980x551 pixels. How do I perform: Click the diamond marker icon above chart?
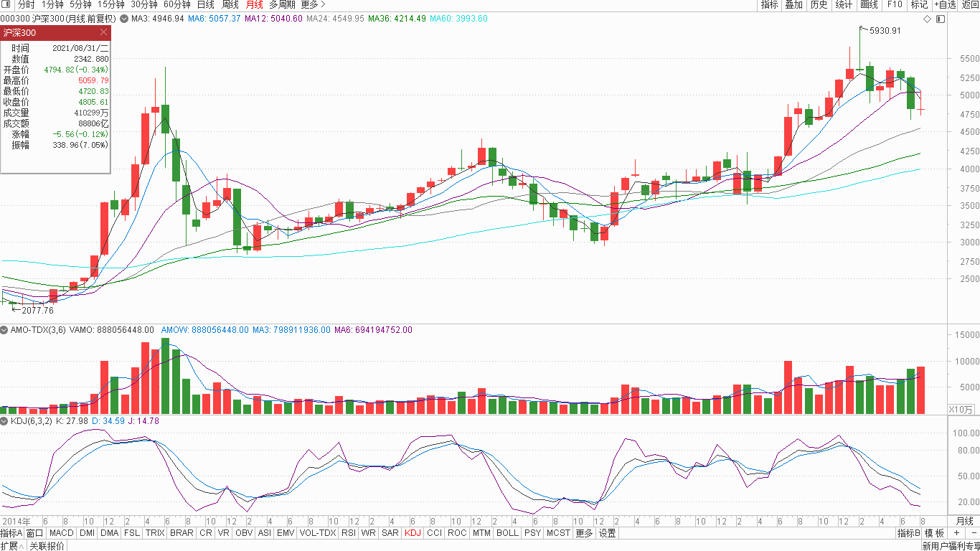tap(927, 19)
